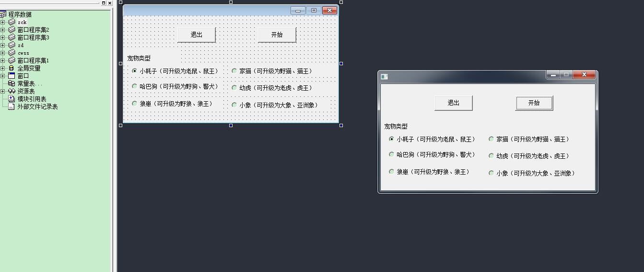Screen dimensions: 644x272
Task: Select 窗口程序集1 label in the tree
Action: [x=33, y=60]
